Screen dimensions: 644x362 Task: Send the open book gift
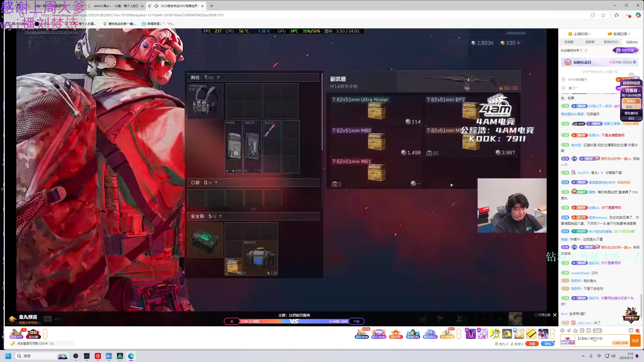pos(519,334)
